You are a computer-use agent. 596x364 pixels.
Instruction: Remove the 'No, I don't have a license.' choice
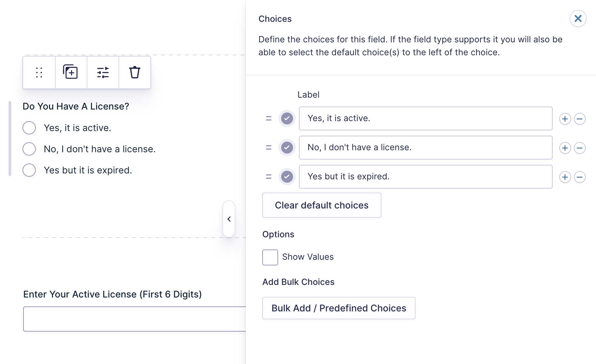pos(579,148)
